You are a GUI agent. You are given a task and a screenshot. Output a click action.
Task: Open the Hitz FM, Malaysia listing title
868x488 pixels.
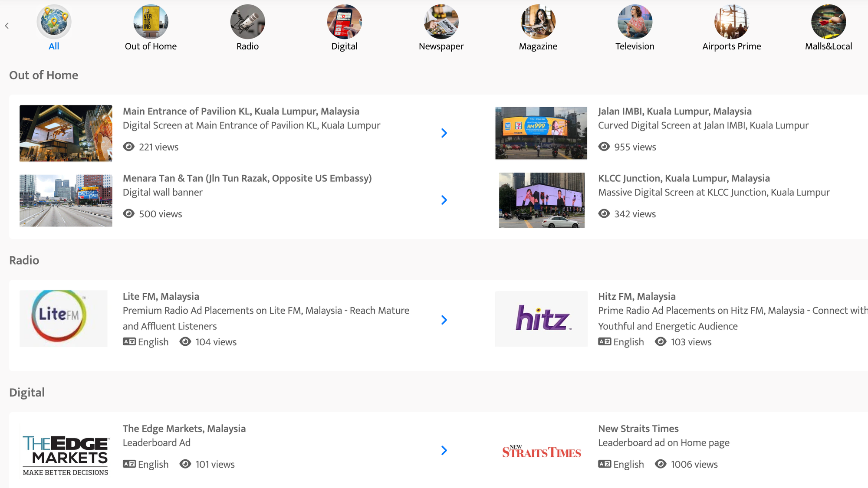click(x=637, y=296)
